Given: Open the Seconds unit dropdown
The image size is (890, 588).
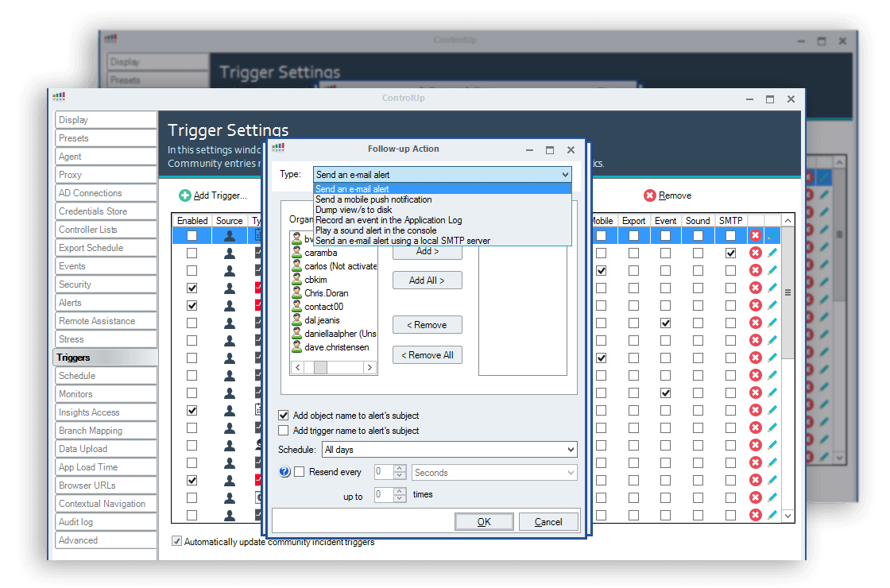Looking at the screenshot, I should (571, 472).
